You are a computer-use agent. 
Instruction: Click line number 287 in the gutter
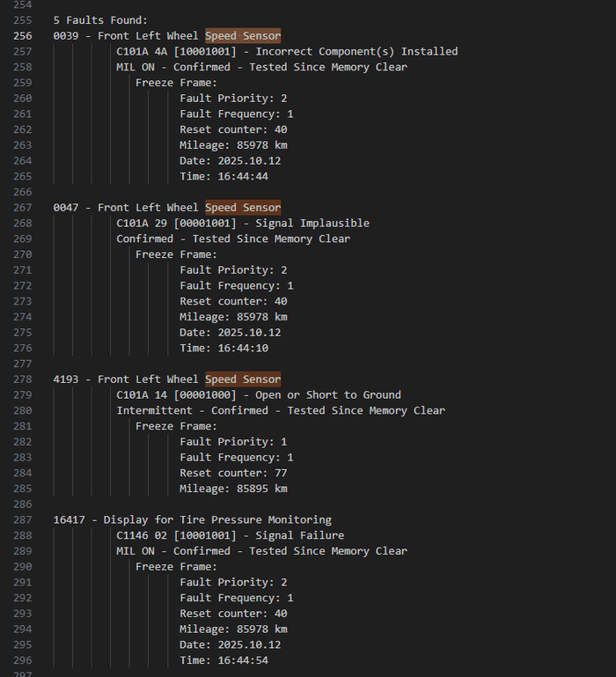coord(23,520)
